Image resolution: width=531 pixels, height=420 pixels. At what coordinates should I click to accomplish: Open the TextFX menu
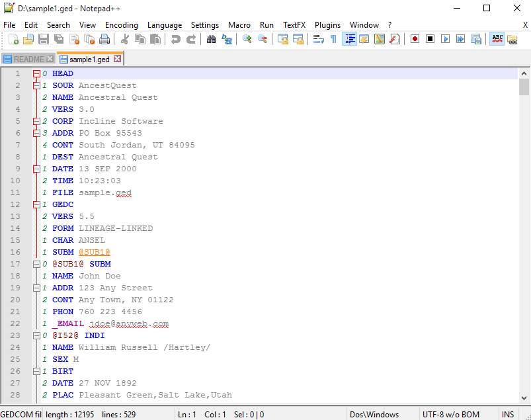click(x=294, y=25)
